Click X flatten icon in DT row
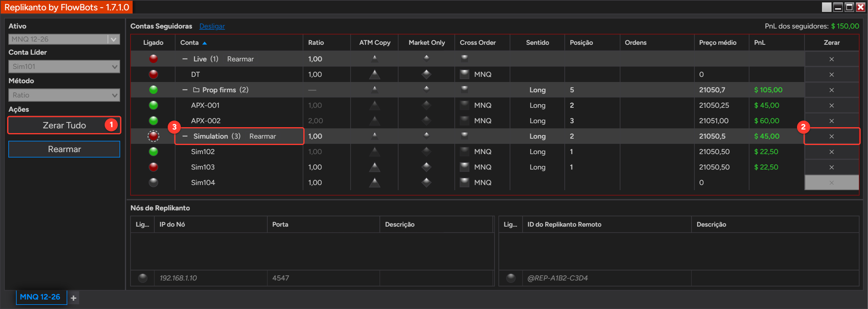 tap(832, 74)
